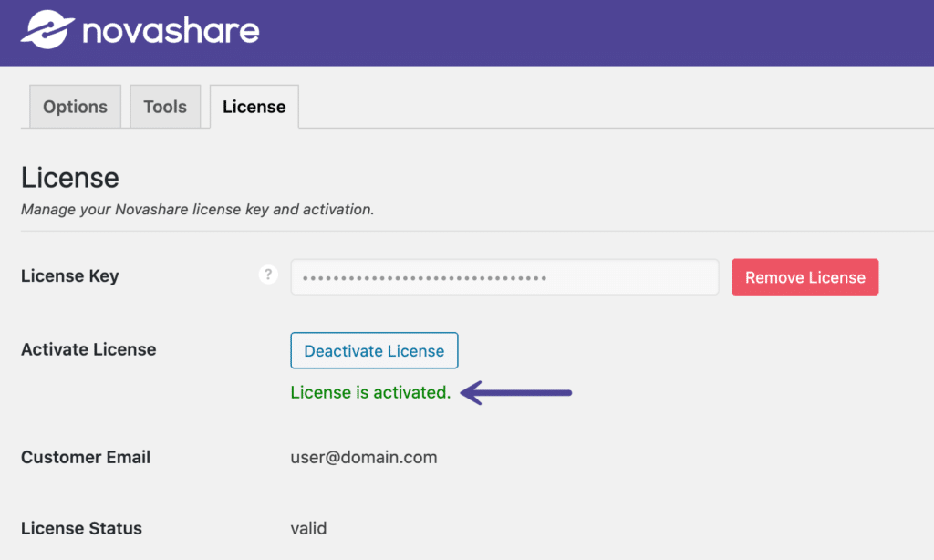
Task: Focus the License Key input field
Action: coord(504,277)
